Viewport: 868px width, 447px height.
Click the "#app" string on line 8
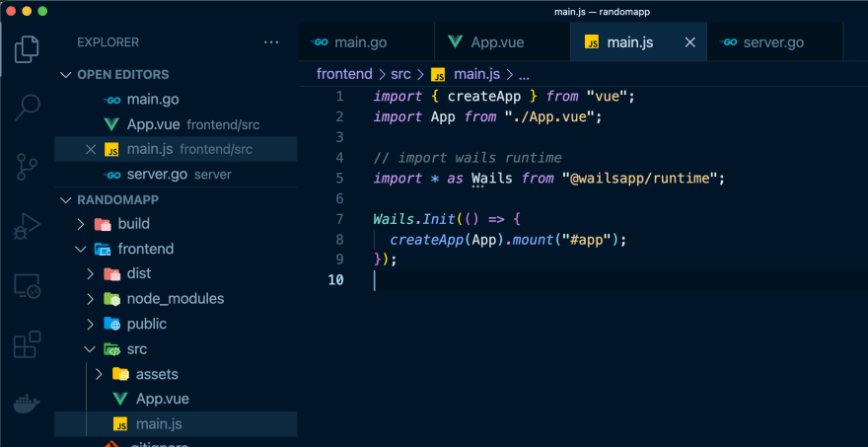click(586, 240)
